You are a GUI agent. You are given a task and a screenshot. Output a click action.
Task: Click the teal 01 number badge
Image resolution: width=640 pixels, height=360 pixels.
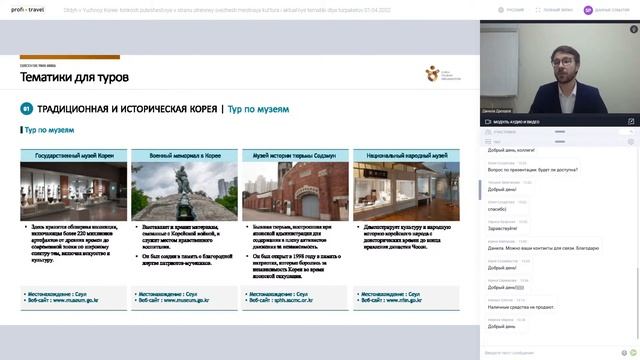(x=27, y=109)
